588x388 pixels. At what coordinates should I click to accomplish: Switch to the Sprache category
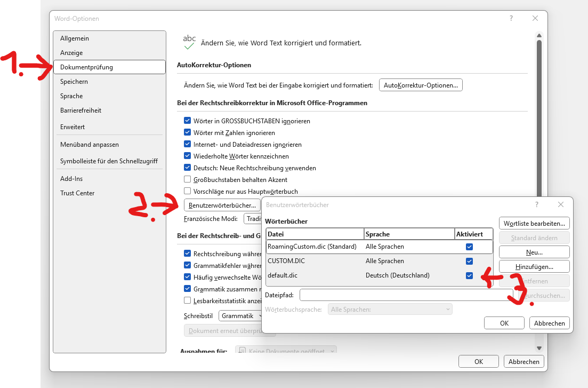(109, 96)
